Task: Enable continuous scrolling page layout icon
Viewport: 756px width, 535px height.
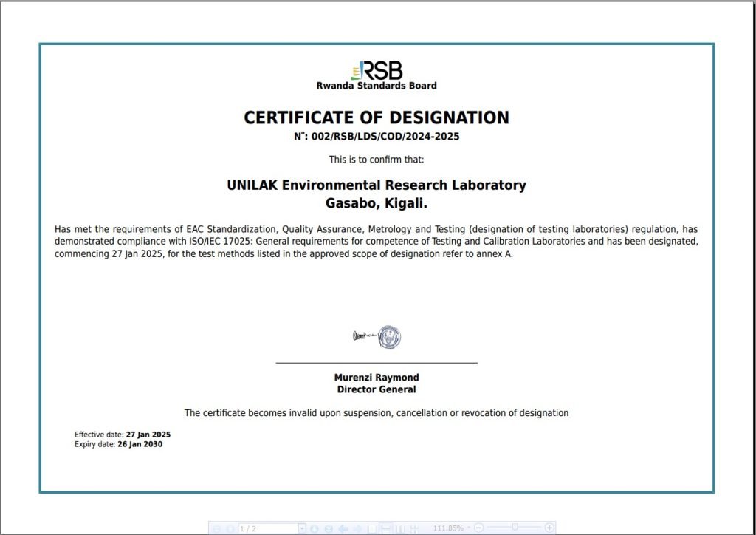Action: (385, 529)
